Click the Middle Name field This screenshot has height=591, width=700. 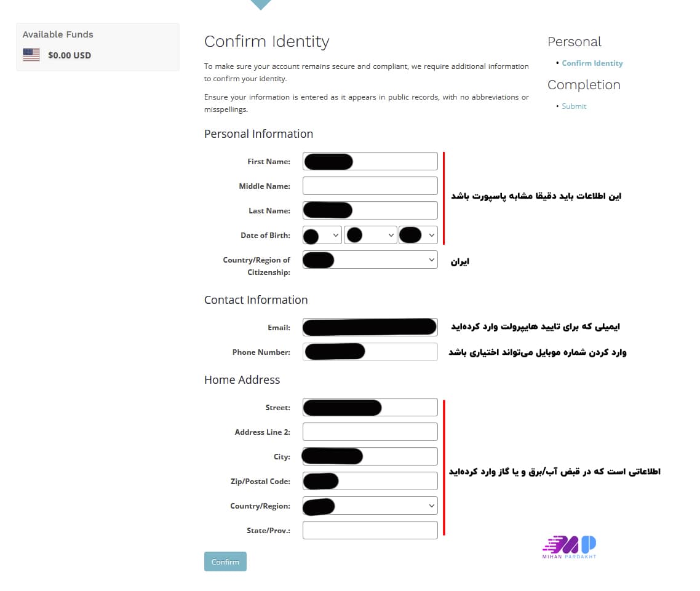[370, 186]
